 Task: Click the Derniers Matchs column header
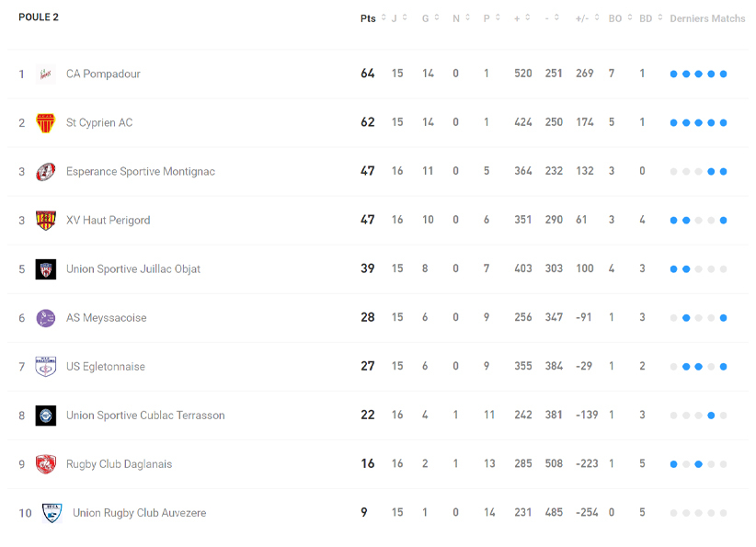[x=707, y=18]
